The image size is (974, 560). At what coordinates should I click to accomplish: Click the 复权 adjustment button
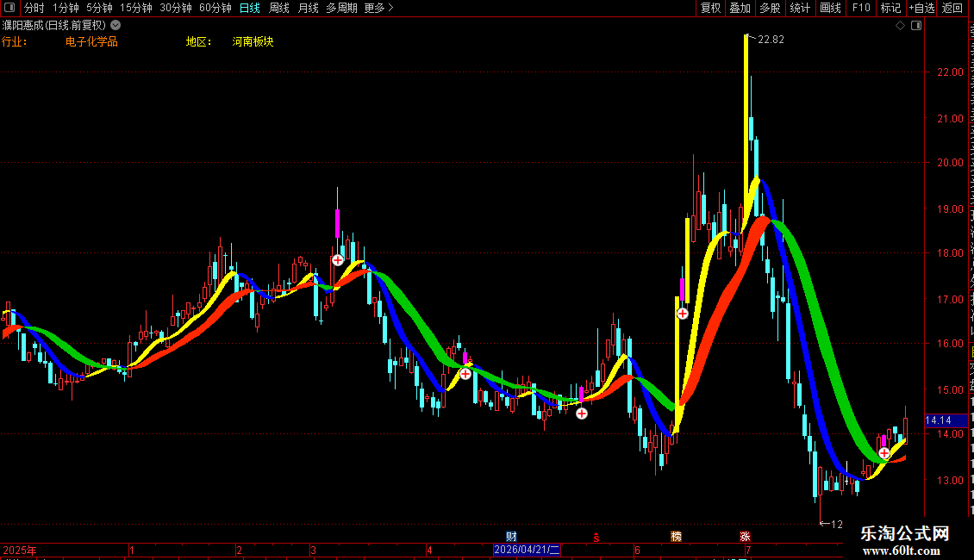[x=710, y=8]
